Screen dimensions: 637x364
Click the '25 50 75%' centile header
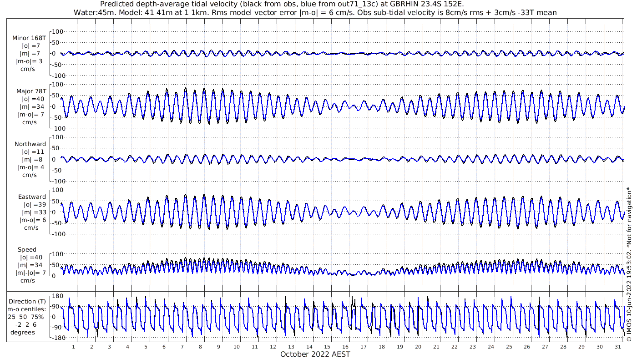point(25,317)
